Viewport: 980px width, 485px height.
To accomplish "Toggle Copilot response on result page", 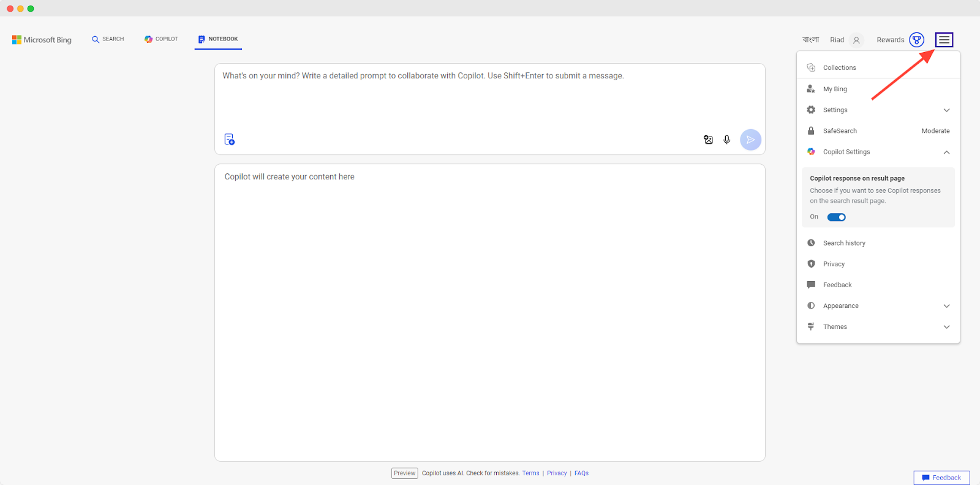I will tap(837, 217).
